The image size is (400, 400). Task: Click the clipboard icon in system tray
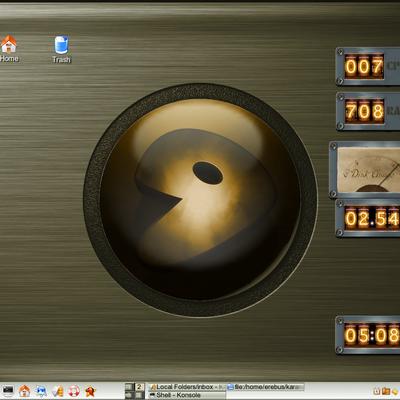pos(377,391)
